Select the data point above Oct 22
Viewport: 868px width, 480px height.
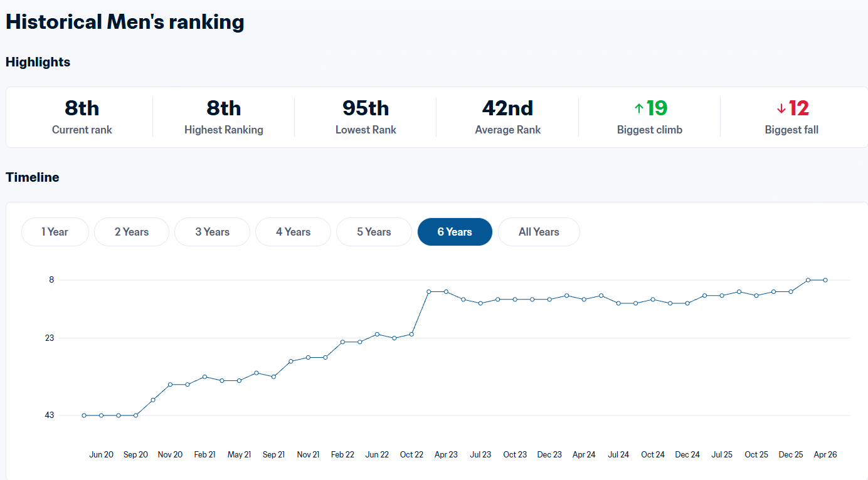(411, 334)
